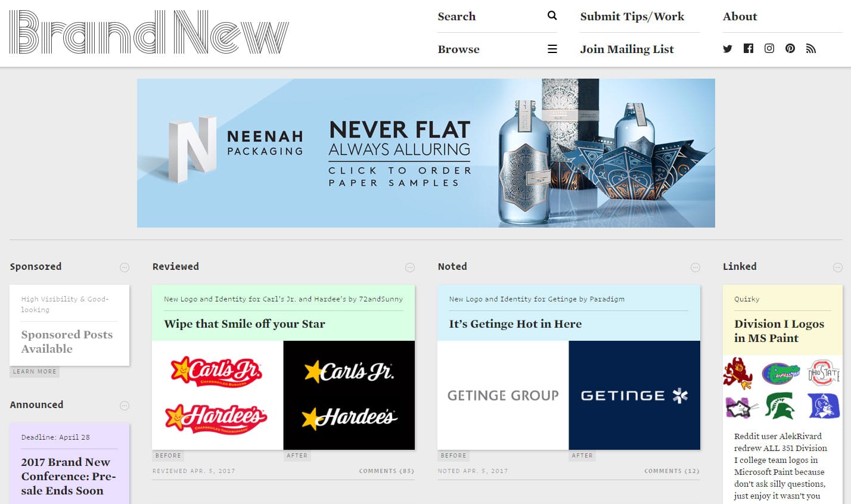Click the Announced section heading
Screen dimensions: 851x504
[36, 405]
